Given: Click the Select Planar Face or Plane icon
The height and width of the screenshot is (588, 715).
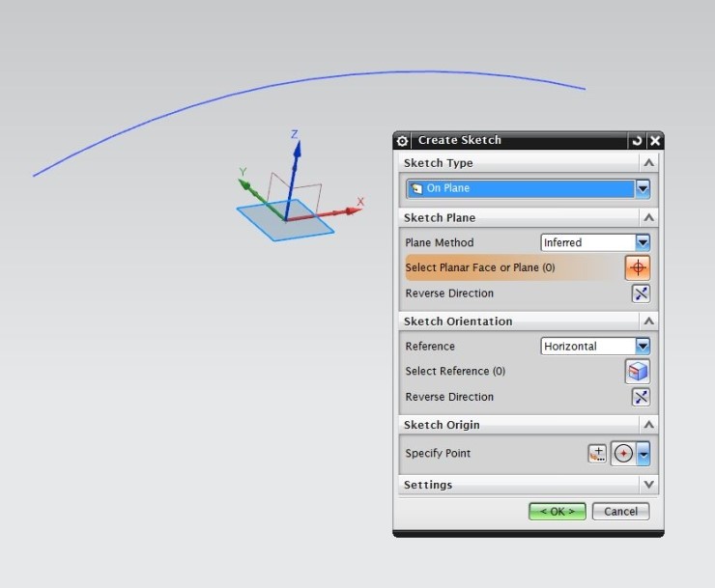Looking at the screenshot, I should click(x=638, y=267).
